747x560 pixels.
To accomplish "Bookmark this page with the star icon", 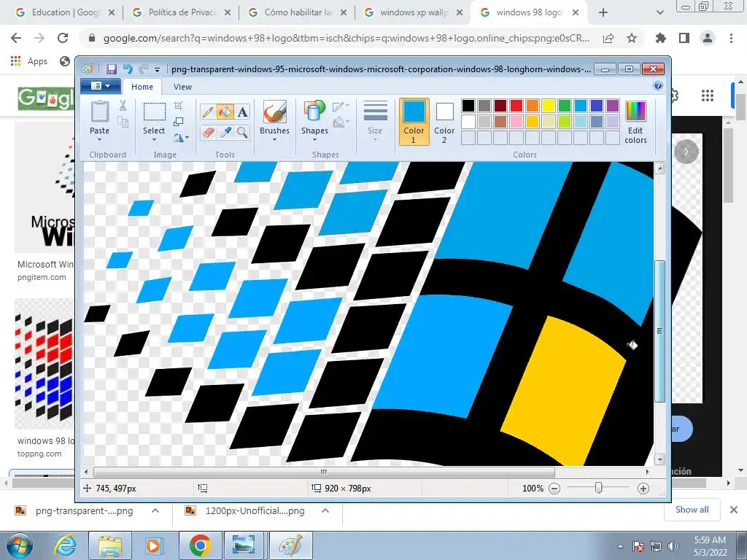I will 632,38.
